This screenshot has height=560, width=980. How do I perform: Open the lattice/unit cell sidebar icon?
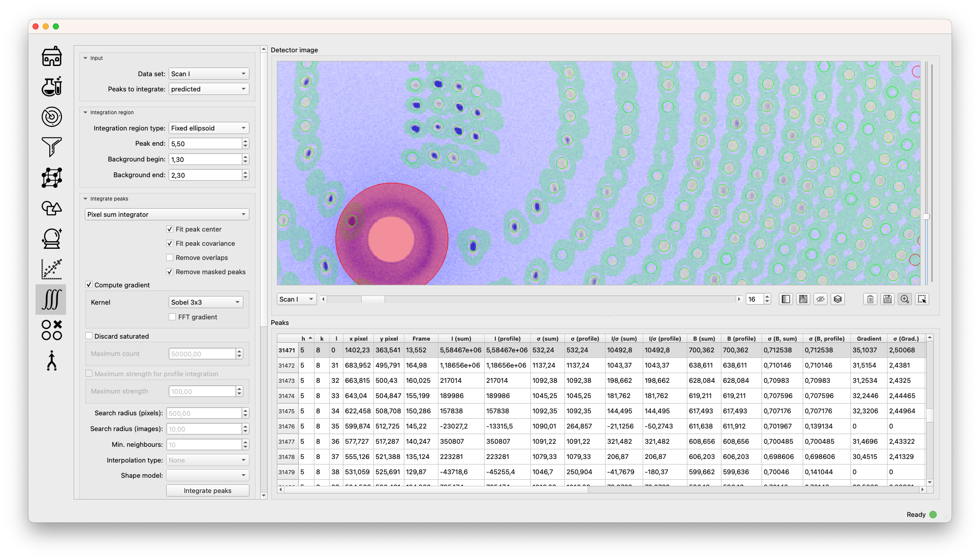tap(52, 178)
